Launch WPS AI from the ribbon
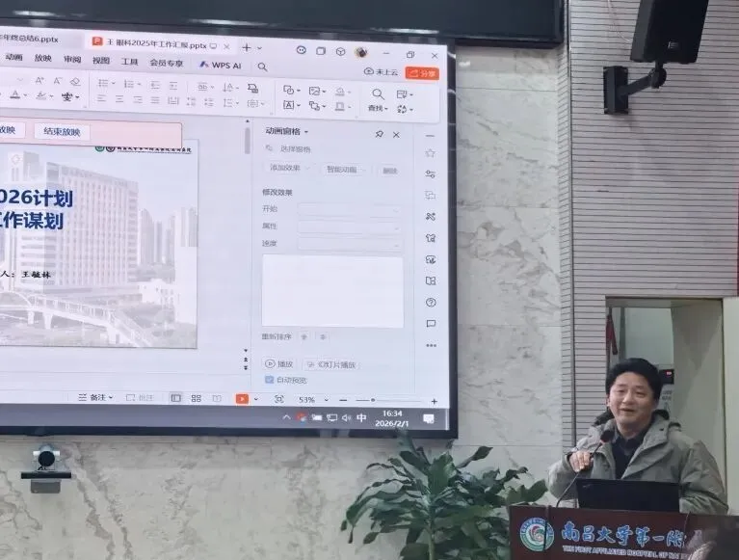739x560 pixels. (220, 65)
